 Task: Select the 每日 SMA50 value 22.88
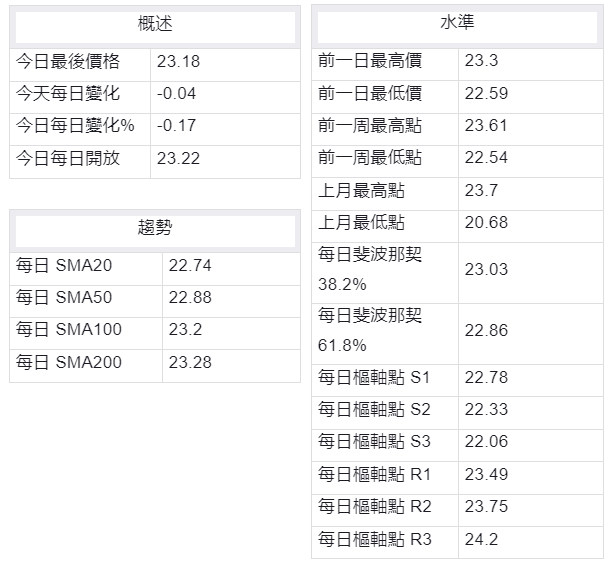tap(190, 298)
